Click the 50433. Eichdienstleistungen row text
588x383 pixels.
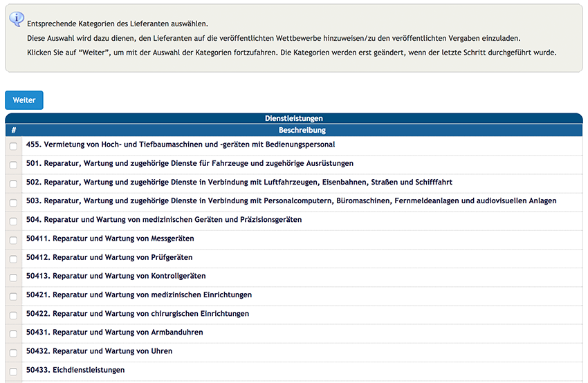pyautogui.click(x=75, y=370)
